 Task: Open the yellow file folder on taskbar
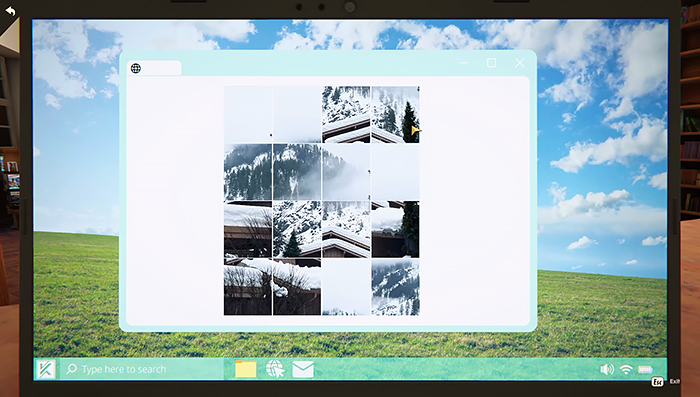(x=246, y=369)
